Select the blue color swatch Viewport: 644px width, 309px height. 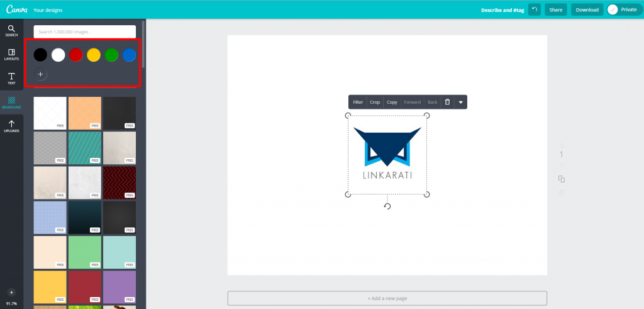click(x=129, y=55)
